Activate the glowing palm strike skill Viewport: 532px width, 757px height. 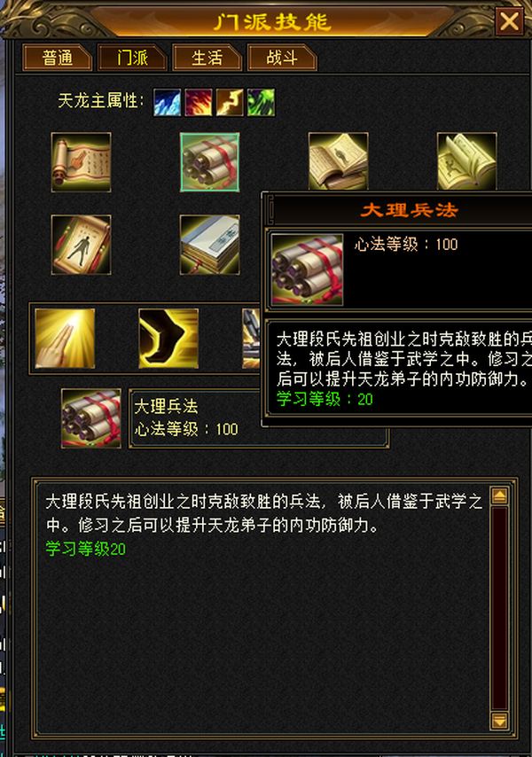click(65, 339)
